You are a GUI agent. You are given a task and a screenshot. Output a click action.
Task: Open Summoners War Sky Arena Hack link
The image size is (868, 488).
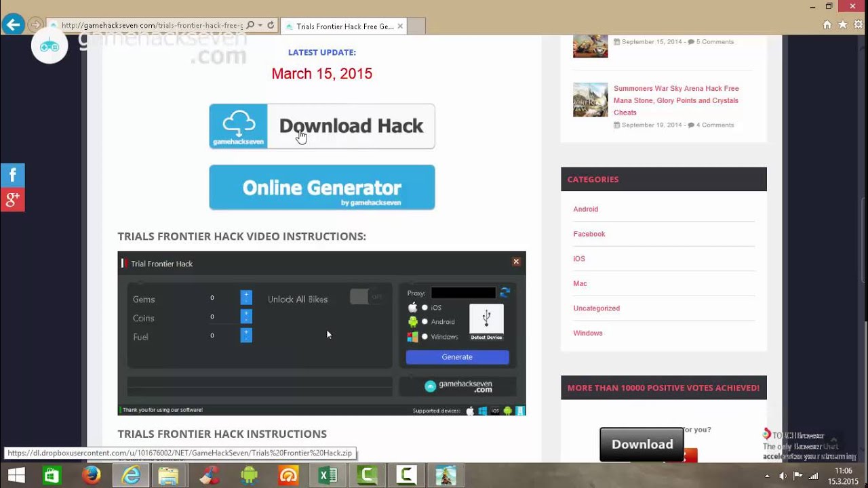(676, 100)
